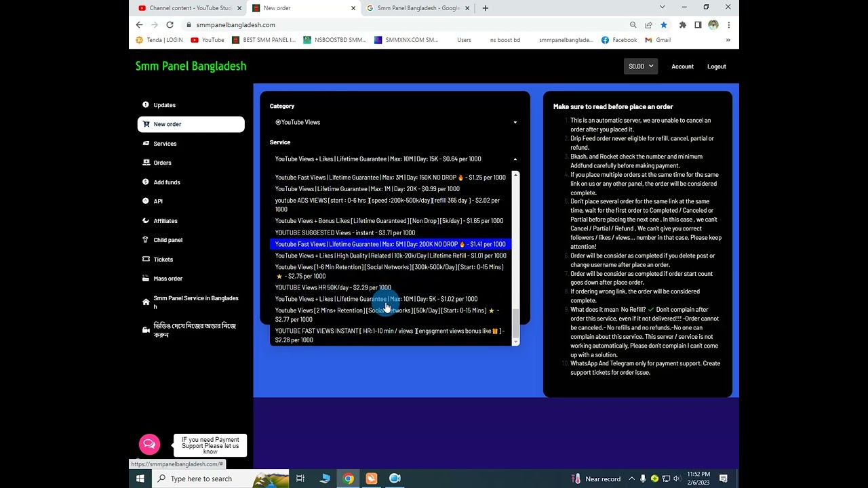Pick YOUTUBE SUGGESTED Views instant $3.71
Viewport: 868px width, 488px height.
point(391,232)
